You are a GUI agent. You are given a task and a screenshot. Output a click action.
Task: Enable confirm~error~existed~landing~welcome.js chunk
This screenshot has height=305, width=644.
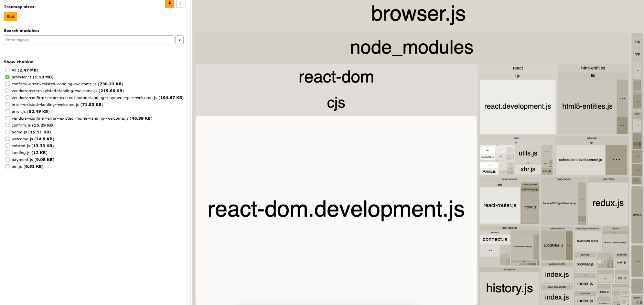7,84
